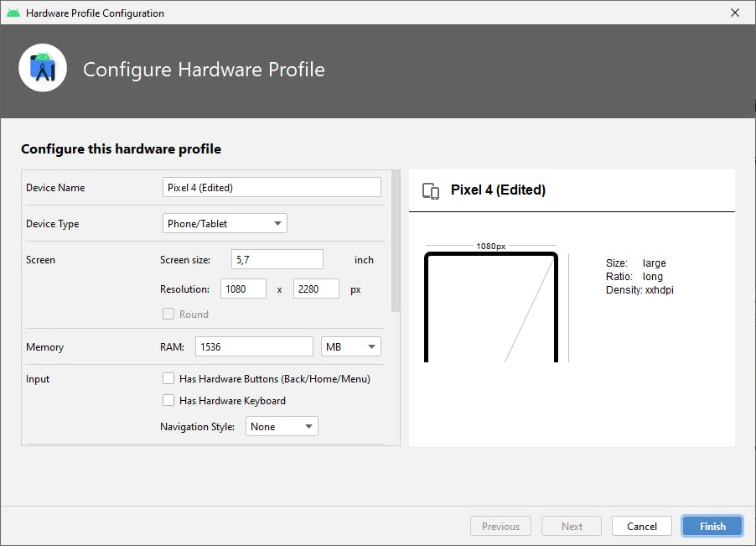Viewport: 756px width, 546px height.
Task: Click the disabled Next button
Action: click(x=572, y=526)
